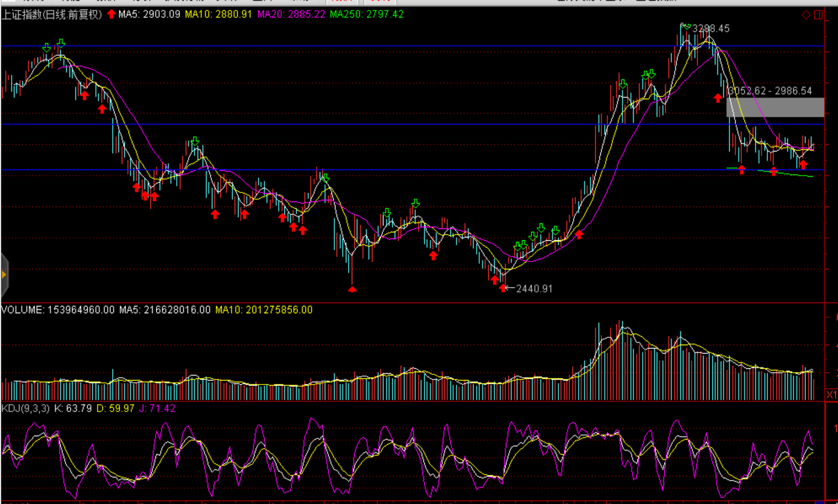Click the red diamond icon top-right
Image resolution: width=838 pixels, height=504 pixels.
point(806,15)
